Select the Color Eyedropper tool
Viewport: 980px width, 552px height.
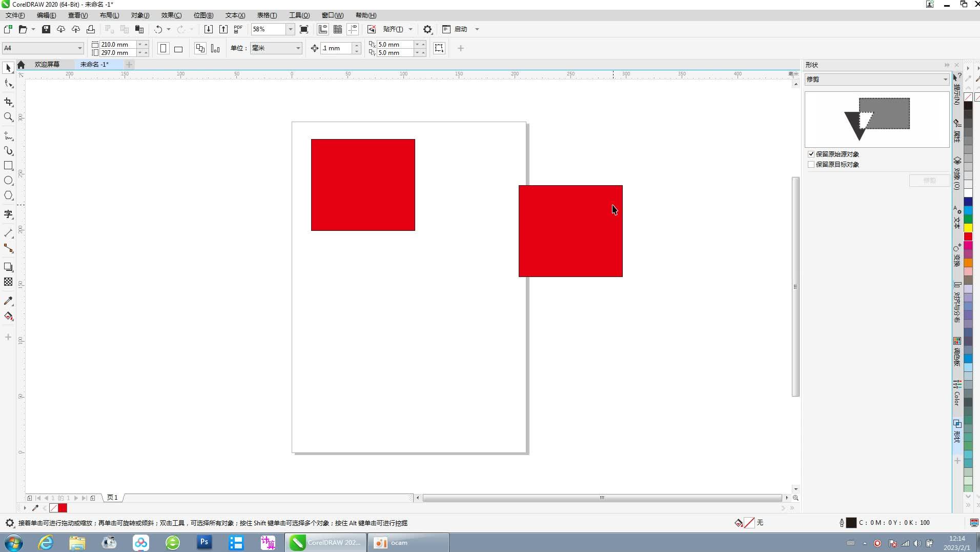(8, 301)
